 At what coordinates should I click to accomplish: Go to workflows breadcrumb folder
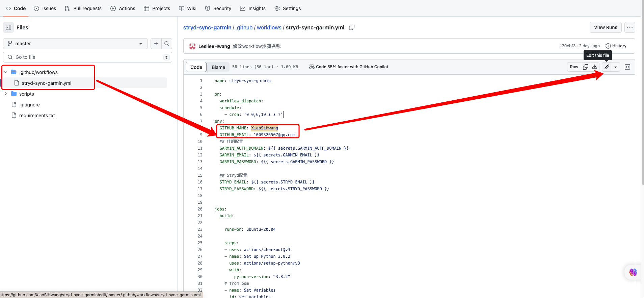[269, 27]
